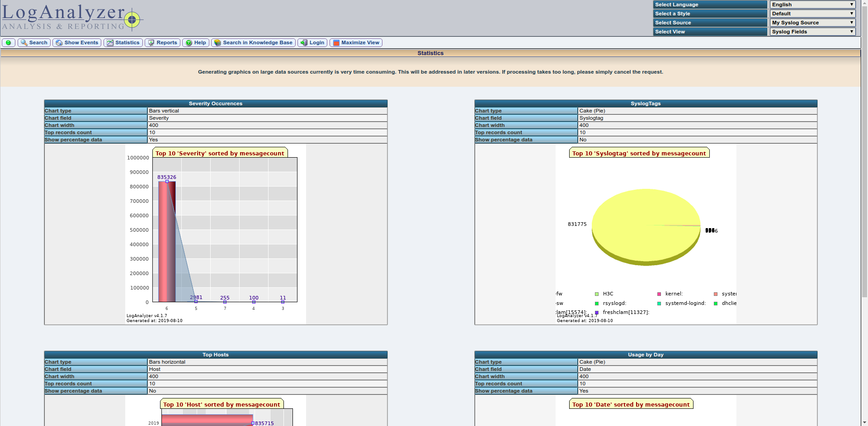
Task: Open the Select View dropdown
Action: (812, 32)
